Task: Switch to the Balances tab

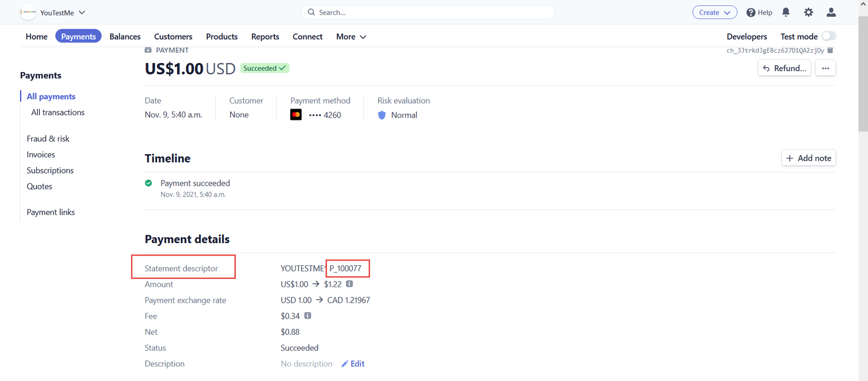Action: tap(125, 37)
